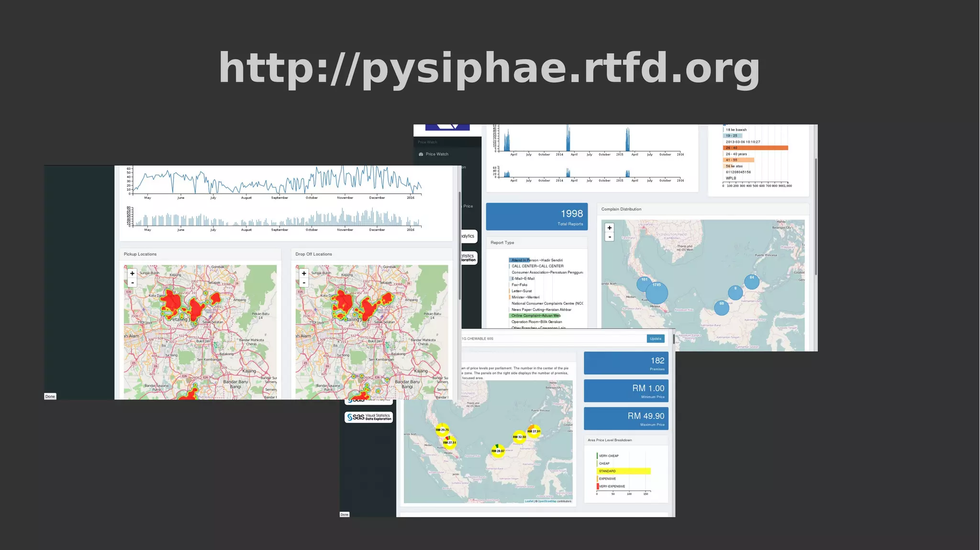Click the Complain Distribution panel heading
Image resolution: width=980 pixels, height=550 pixels.
(x=621, y=209)
